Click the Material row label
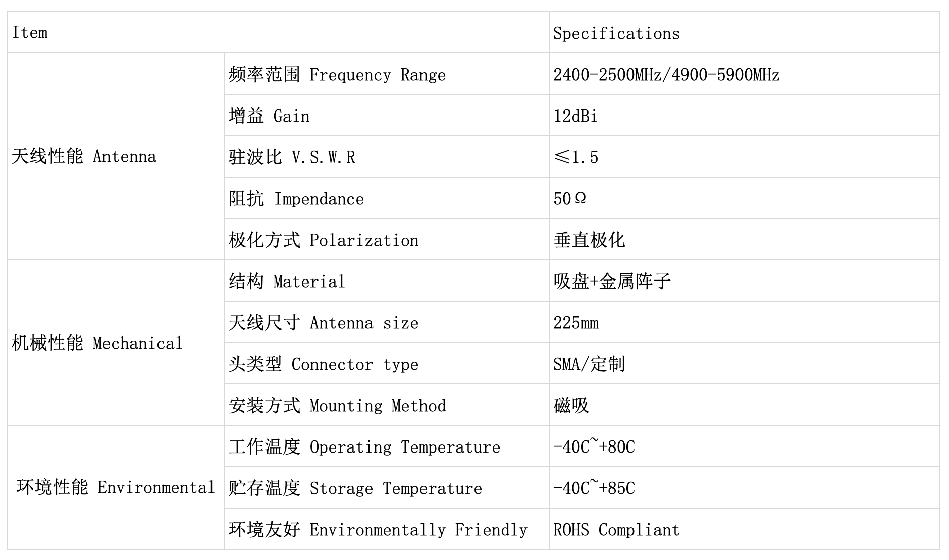 click(387, 281)
